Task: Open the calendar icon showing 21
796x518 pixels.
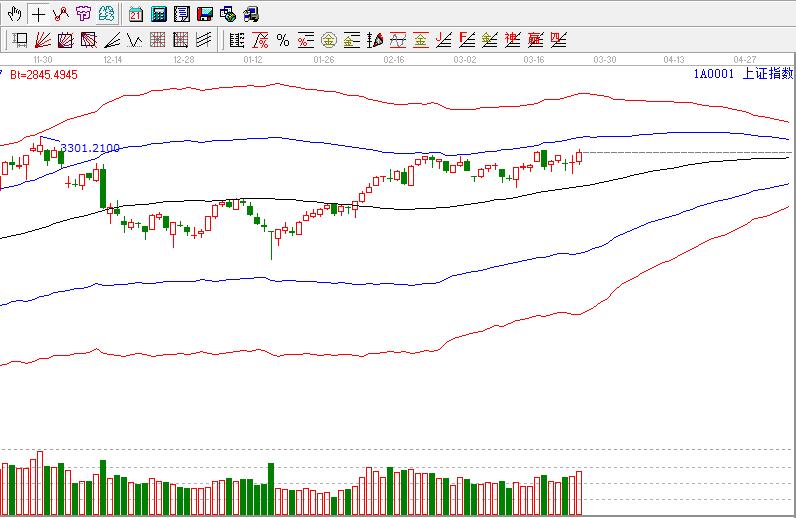Action: (x=135, y=14)
